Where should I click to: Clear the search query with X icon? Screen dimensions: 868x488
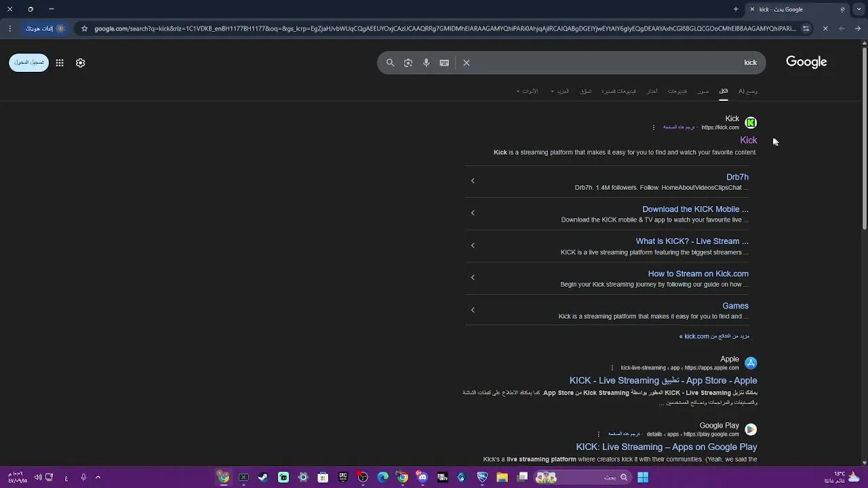point(467,62)
